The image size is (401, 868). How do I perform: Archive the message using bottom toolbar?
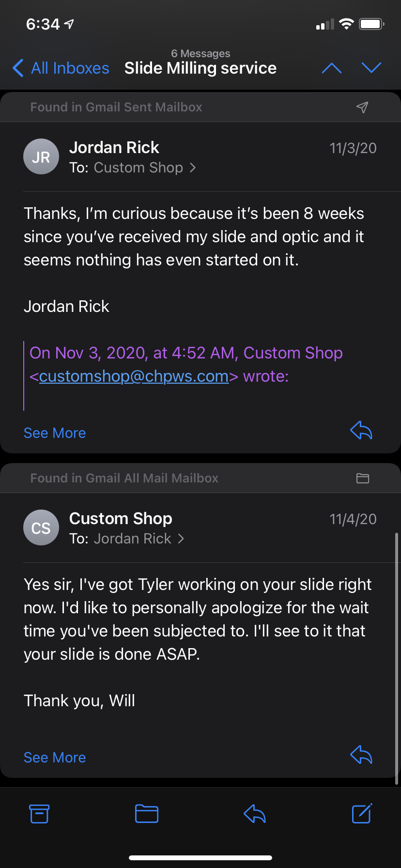39,814
